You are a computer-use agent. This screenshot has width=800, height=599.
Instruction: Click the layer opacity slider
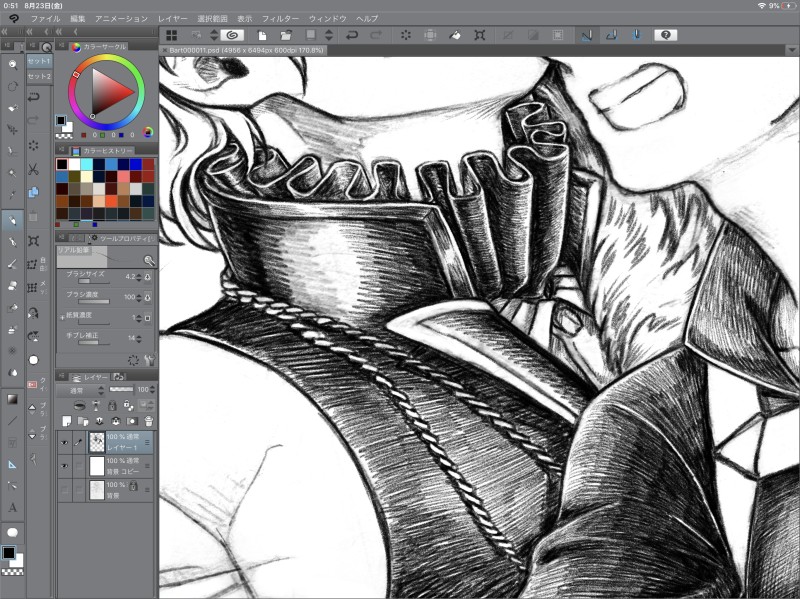click(x=121, y=389)
